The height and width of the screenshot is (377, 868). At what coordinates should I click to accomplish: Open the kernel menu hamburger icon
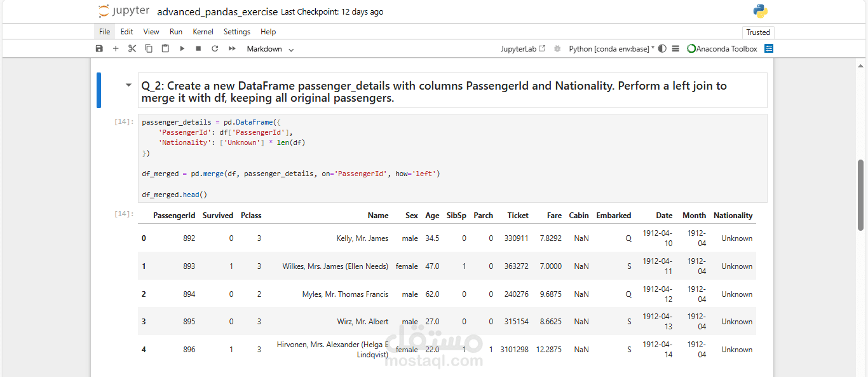click(675, 49)
